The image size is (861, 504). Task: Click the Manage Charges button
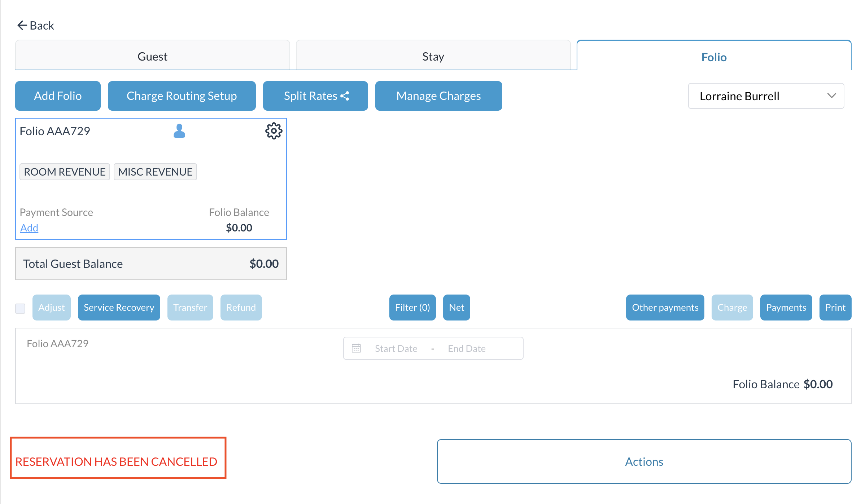(438, 96)
